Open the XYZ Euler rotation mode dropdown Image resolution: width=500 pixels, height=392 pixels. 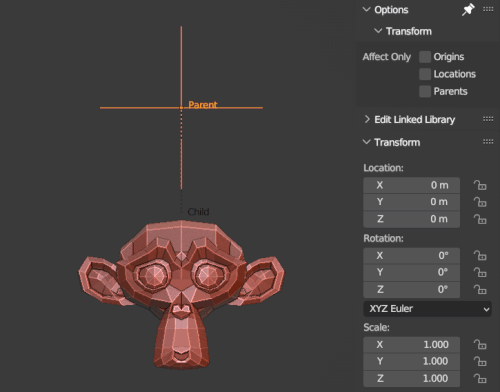tap(427, 309)
